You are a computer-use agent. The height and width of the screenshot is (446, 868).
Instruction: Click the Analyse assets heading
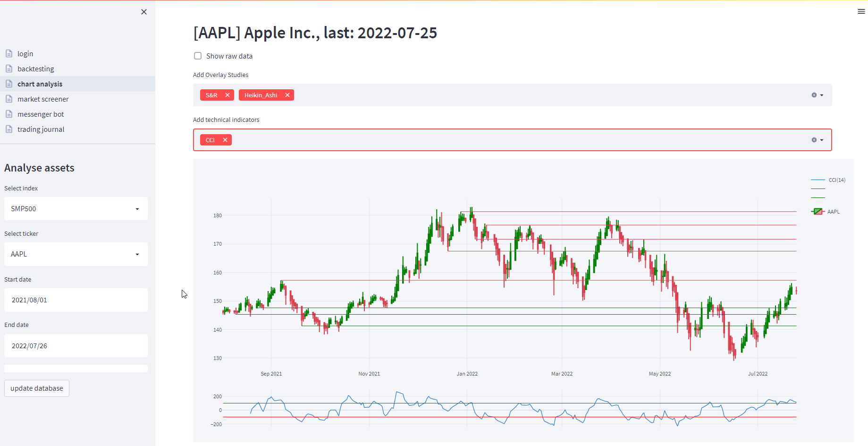[x=39, y=168]
